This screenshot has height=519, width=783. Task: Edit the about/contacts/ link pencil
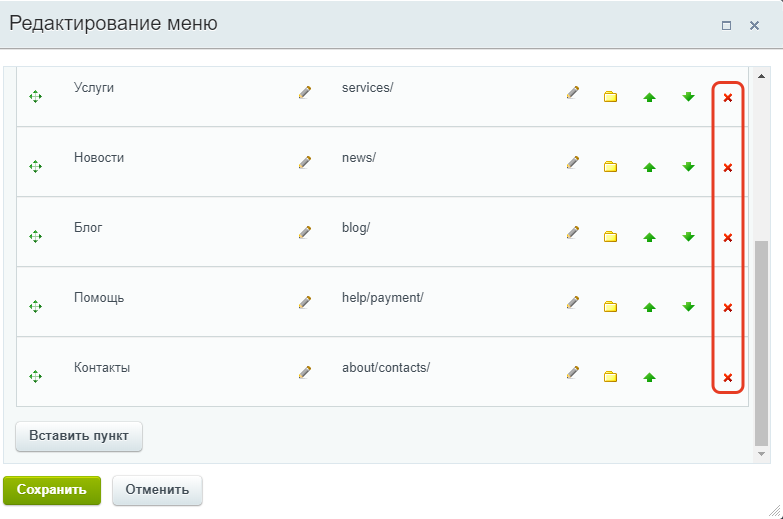pyautogui.click(x=573, y=372)
